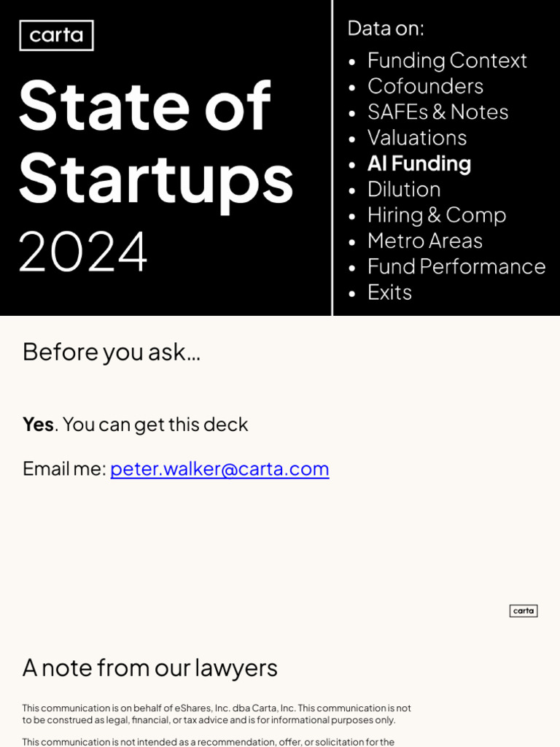Click the Carta logo in the header

56,35
